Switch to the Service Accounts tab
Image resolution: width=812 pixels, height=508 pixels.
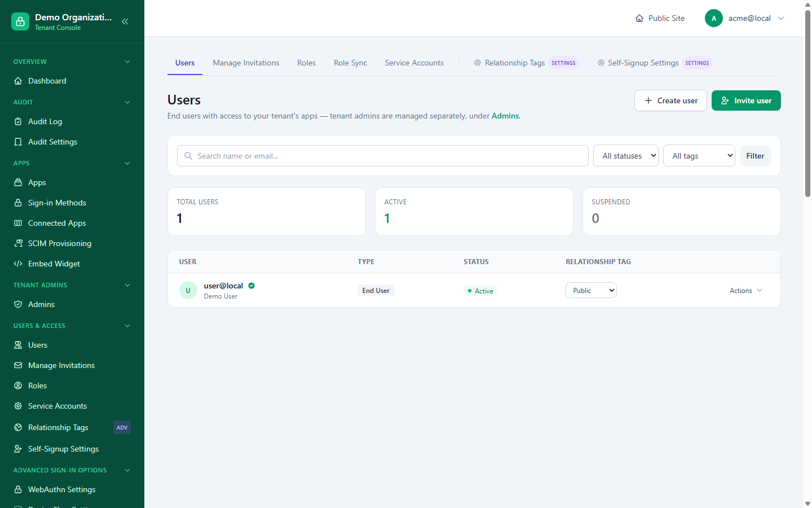414,63
